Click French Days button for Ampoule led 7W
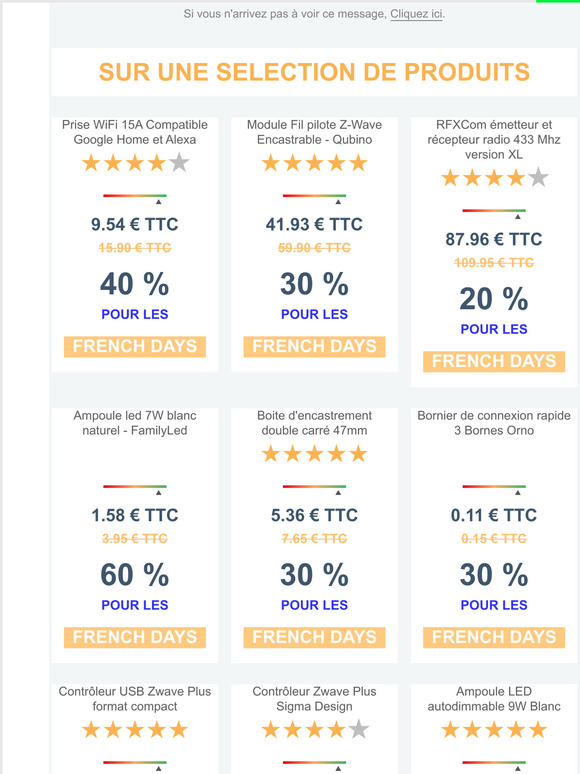This screenshot has height=774, width=580. (135, 637)
